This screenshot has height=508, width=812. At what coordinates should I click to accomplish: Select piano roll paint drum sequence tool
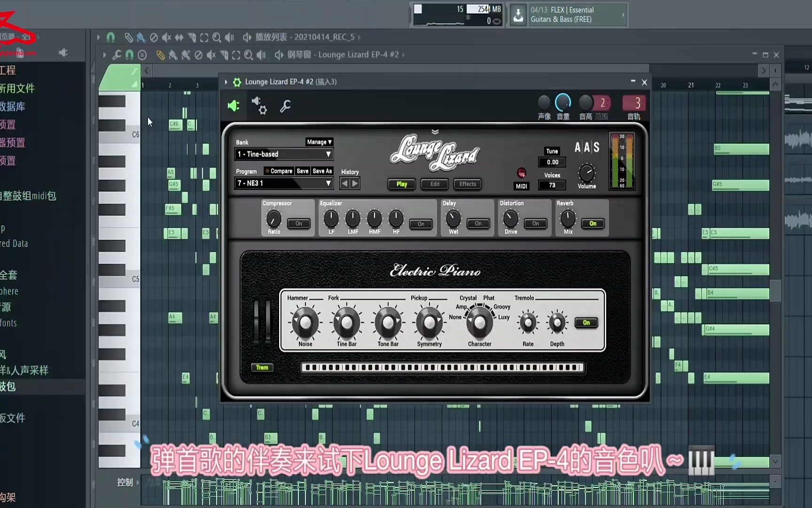click(186, 55)
